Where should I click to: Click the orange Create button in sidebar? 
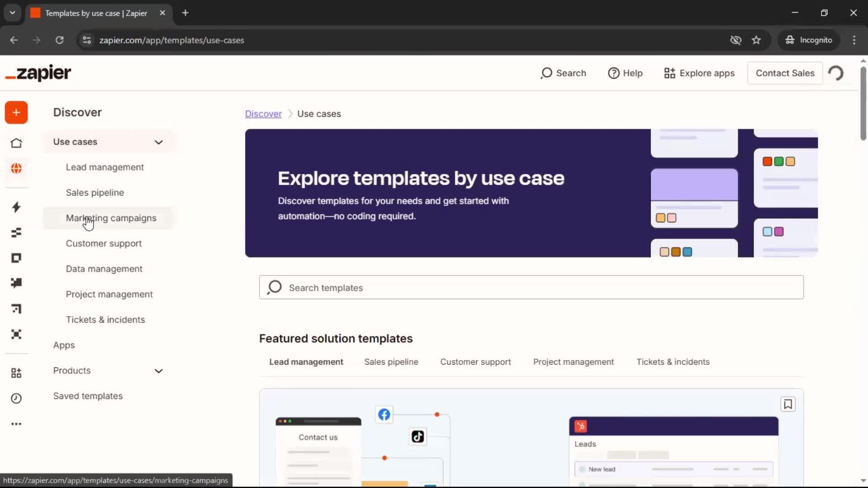click(16, 113)
